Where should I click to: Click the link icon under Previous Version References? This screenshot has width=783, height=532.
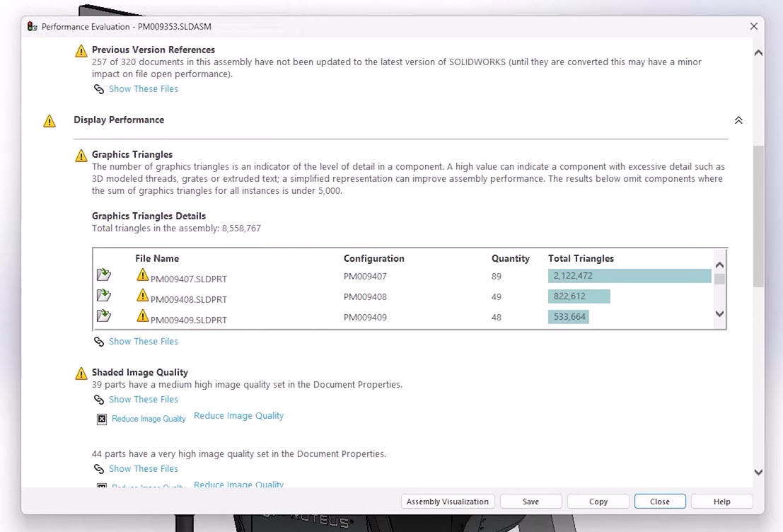click(x=99, y=89)
